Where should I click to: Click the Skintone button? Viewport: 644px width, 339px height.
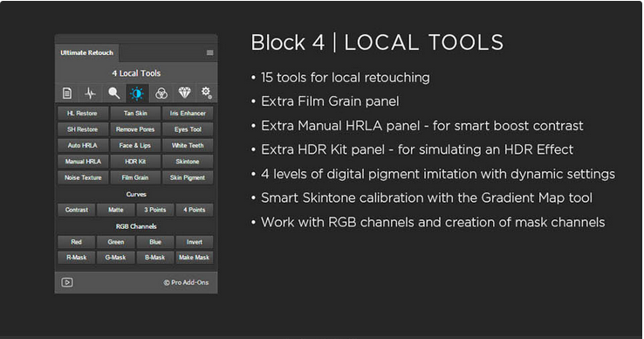point(188,162)
